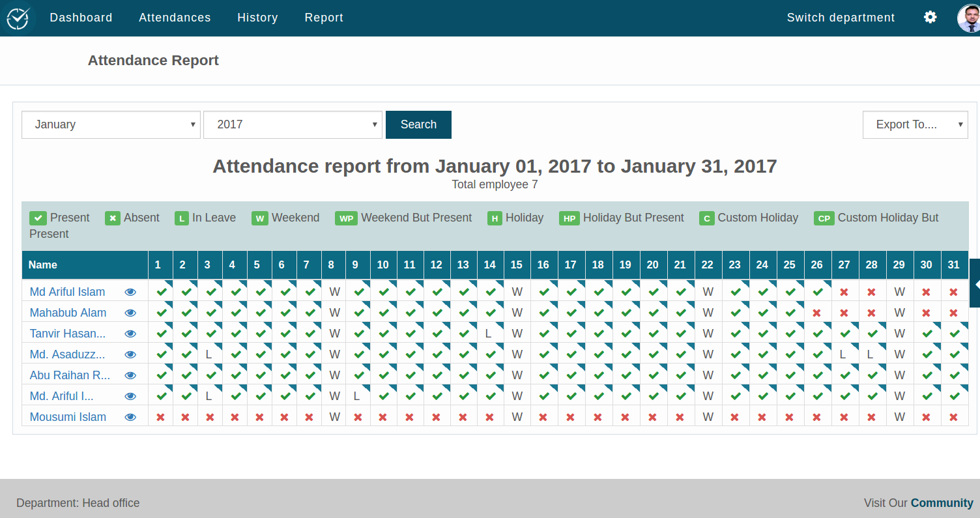Go to the Attendances menu item

point(175,18)
